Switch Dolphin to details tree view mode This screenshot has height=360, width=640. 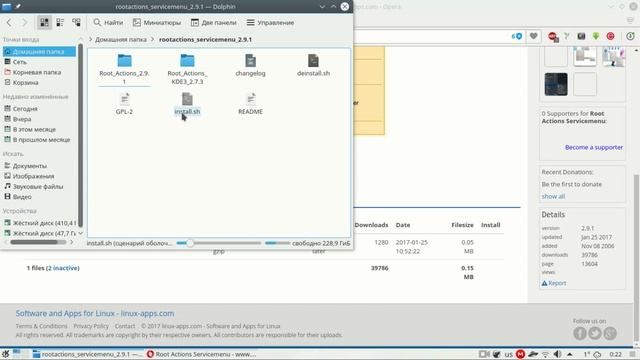pyautogui.click(x=76, y=22)
